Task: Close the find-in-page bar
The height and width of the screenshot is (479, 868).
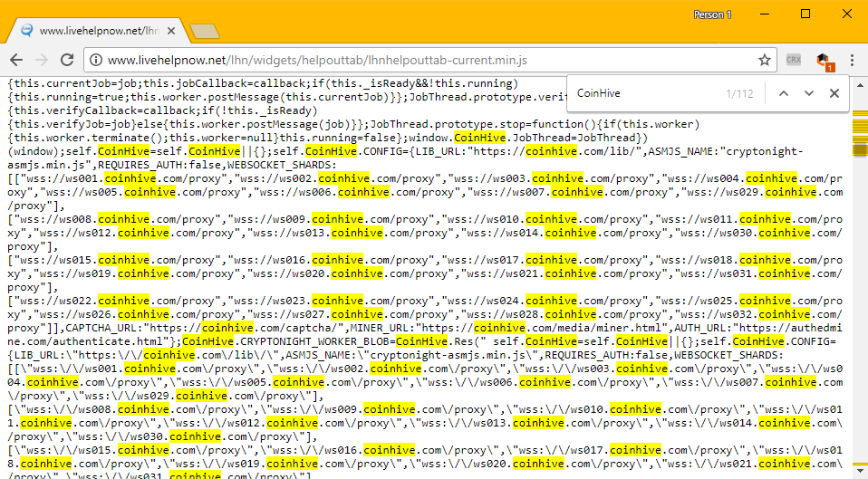Action: click(x=834, y=93)
